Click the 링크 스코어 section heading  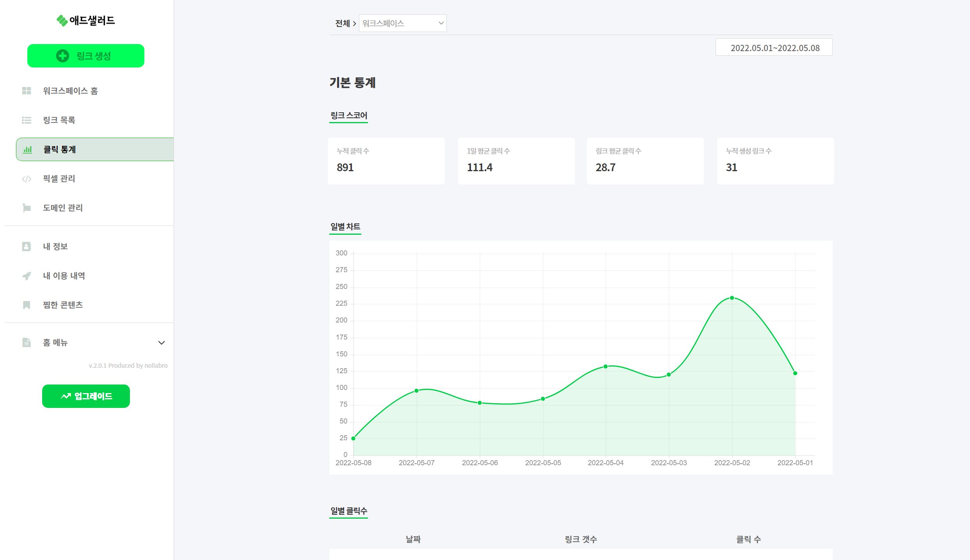click(x=349, y=115)
